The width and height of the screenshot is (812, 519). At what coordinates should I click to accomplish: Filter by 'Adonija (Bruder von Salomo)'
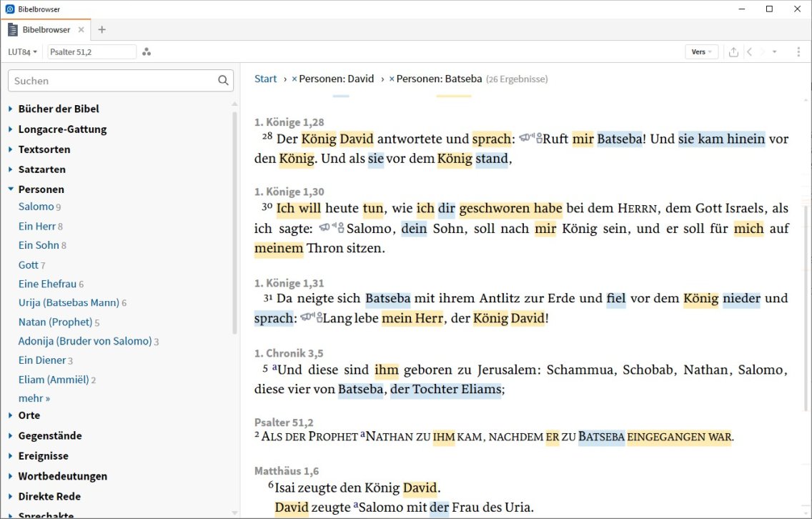tap(85, 341)
